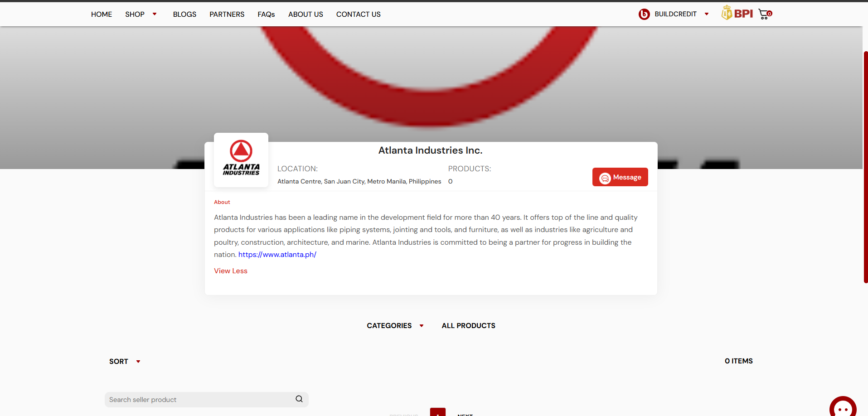Click the BuildCredit round logo icon

click(x=644, y=14)
